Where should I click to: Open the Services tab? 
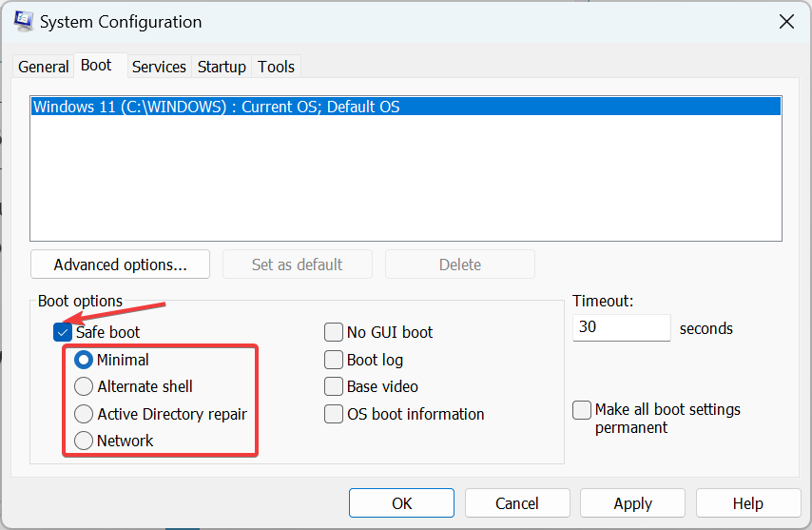(x=159, y=67)
